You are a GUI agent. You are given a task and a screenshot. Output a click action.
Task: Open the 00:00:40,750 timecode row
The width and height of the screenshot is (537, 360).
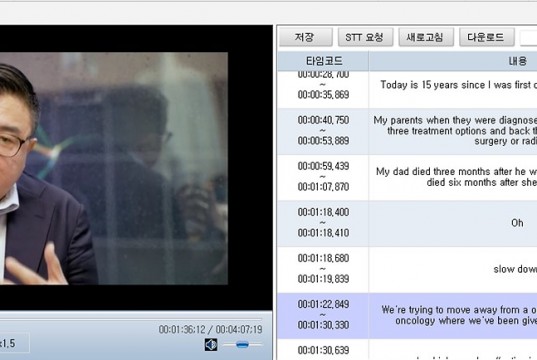pyautogui.click(x=323, y=131)
